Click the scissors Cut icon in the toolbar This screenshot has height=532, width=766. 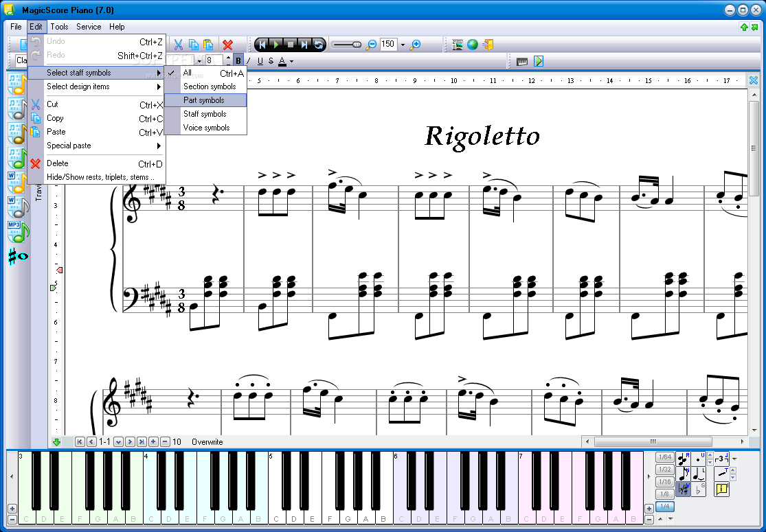click(x=179, y=45)
